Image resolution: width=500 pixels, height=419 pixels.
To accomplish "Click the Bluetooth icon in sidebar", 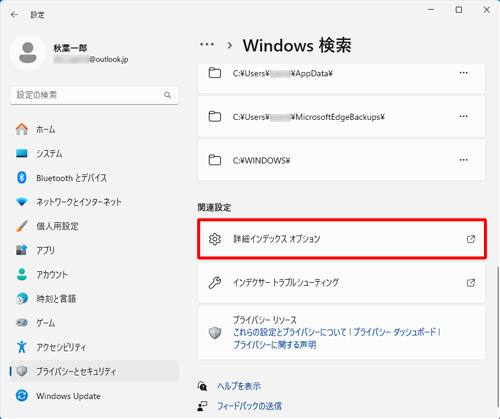I will pos(22,177).
